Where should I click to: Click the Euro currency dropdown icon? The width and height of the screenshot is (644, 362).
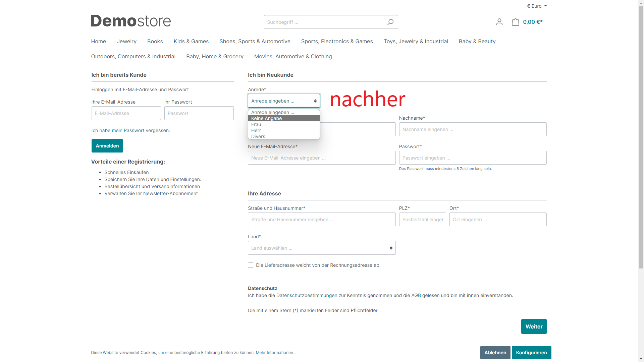pyautogui.click(x=545, y=6)
